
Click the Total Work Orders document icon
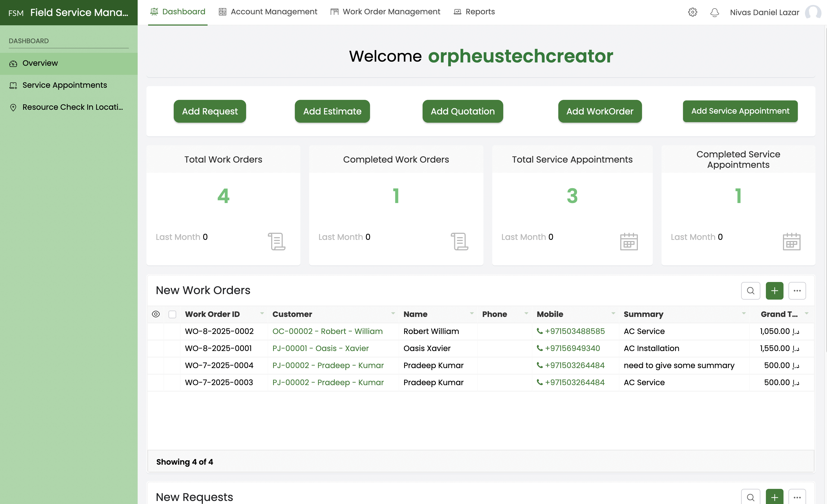277,242
